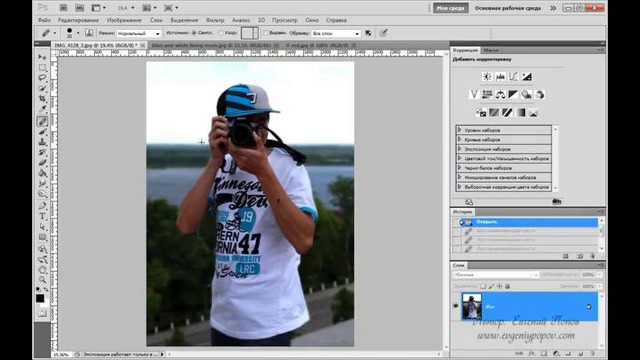Select the Pen tool

tap(42, 206)
